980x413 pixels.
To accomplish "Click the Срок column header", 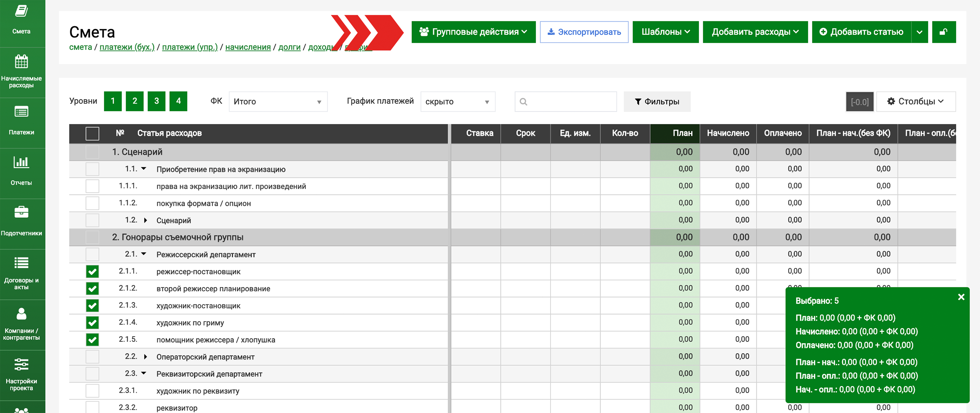I will (525, 133).
